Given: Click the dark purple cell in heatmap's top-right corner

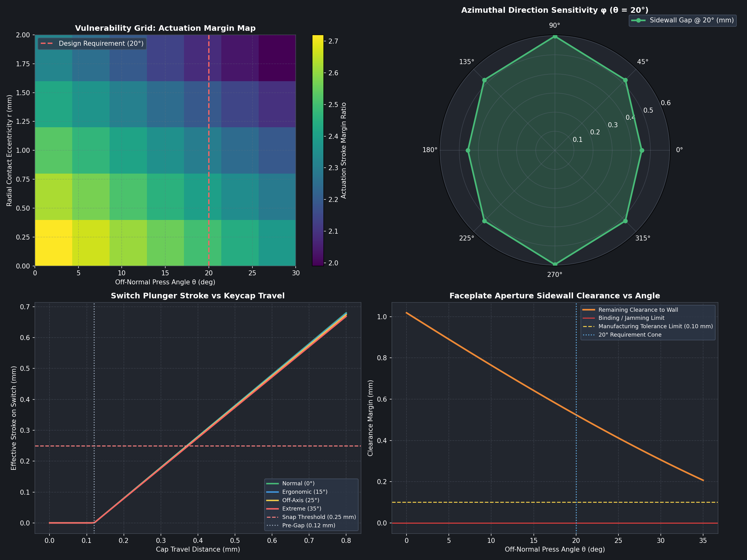Looking at the screenshot, I should coord(277,58).
